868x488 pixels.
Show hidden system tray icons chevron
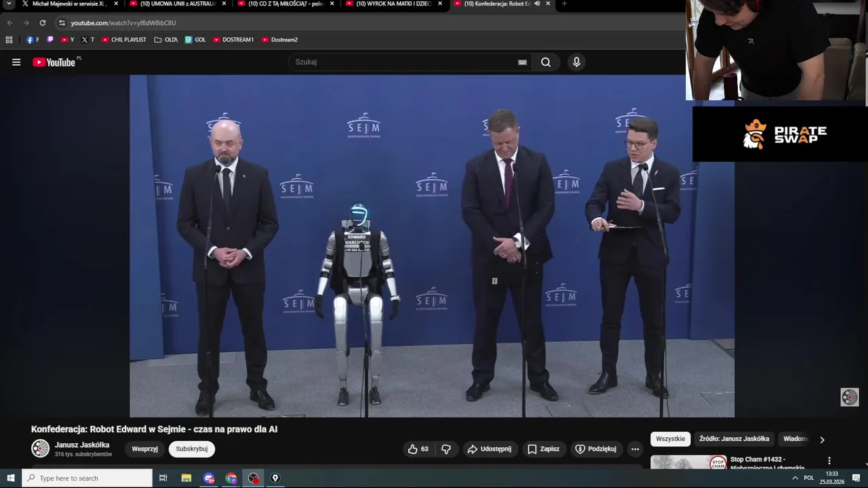pyautogui.click(x=795, y=478)
